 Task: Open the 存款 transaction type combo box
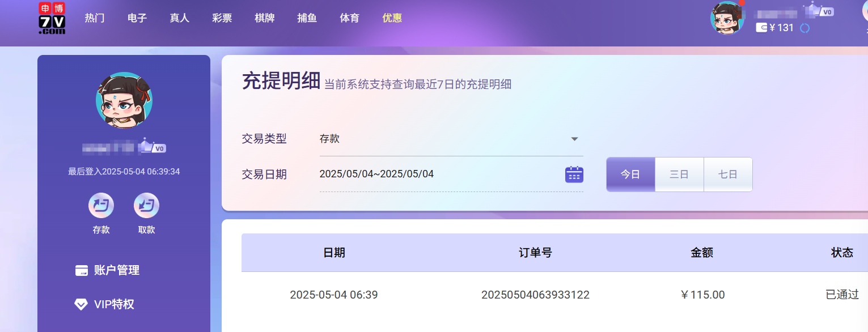click(x=442, y=139)
